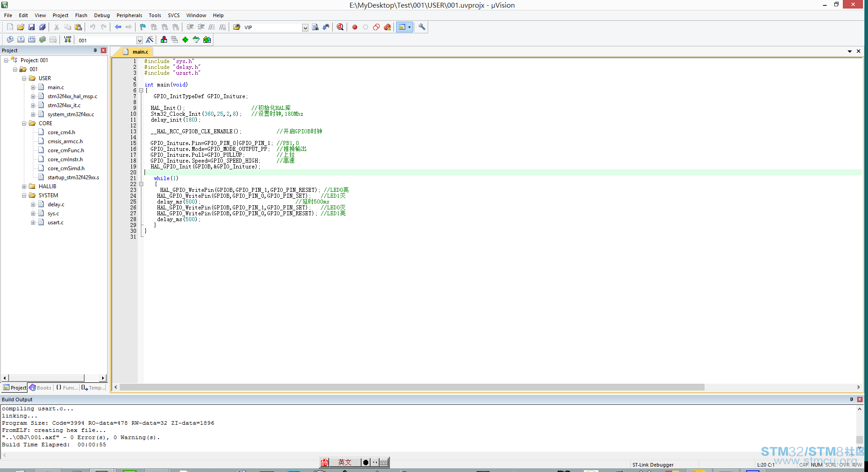The height and width of the screenshot is (472, 868).
Task: Open Configuration with the wrench icon
Action: click(x=422, y=27)
